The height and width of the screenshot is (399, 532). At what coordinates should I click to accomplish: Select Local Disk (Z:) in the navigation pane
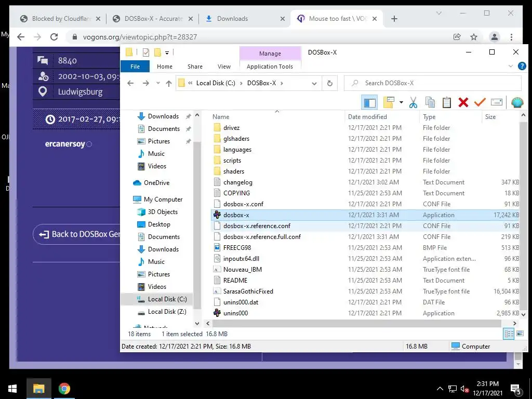[167, 312]
